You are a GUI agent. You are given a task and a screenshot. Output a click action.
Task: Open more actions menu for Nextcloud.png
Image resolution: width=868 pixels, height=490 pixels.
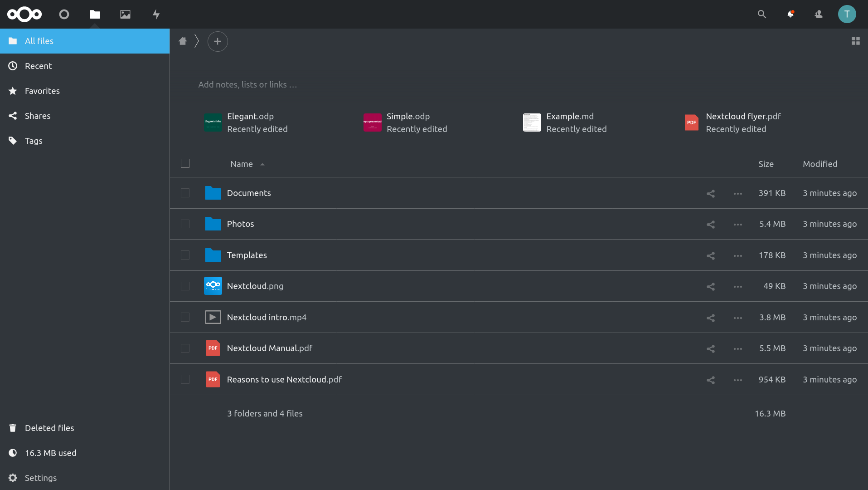click(737, 287)
